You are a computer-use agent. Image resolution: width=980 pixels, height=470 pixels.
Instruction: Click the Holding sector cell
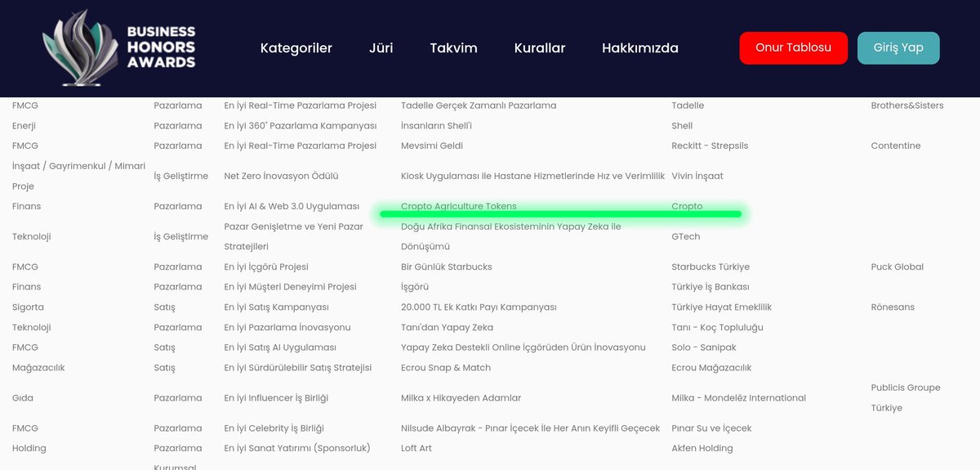(29, 448)
